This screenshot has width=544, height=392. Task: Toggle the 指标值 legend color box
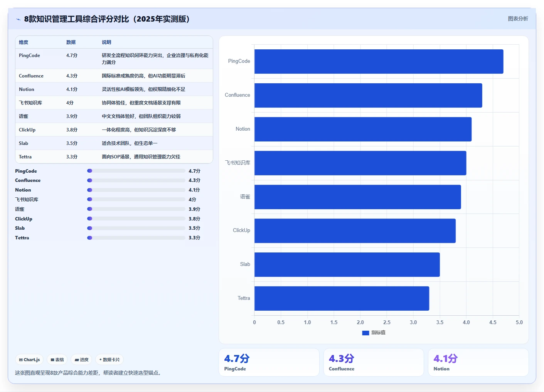point(365,333)
